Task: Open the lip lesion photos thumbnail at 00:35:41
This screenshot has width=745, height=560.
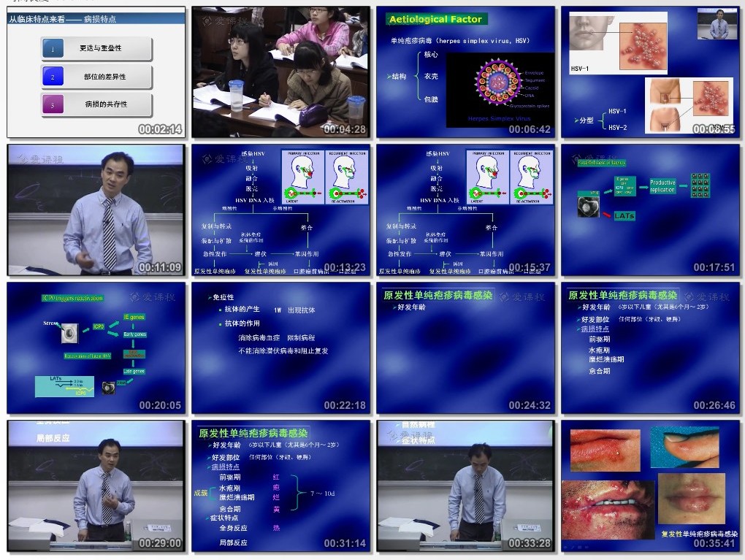Action: [x=650, y=486]
